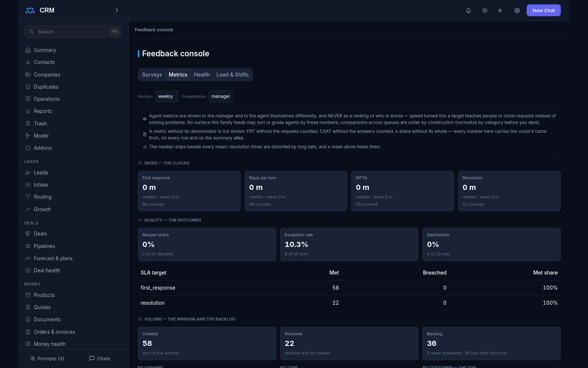This screenshot has height=368, width=588.
Task: Click the Resolution clock card
Action: coord(509,191)
